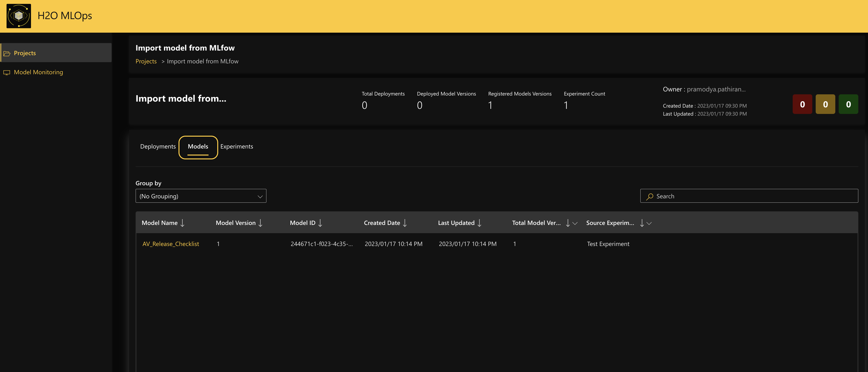Sort by Last Updated arrow icon
The width and height of the screenshot is (868, 372).
coord(480,223)
